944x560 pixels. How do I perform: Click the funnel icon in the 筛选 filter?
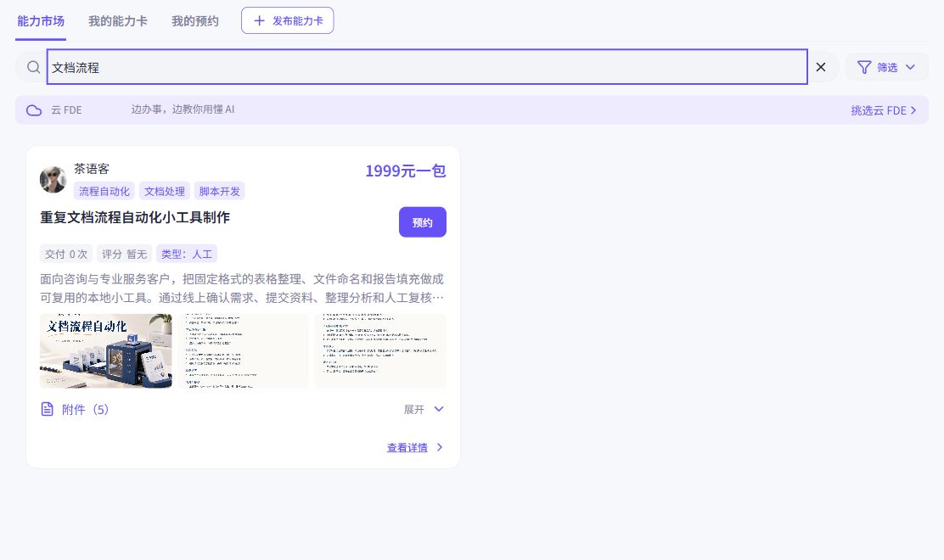coord(864,67)
